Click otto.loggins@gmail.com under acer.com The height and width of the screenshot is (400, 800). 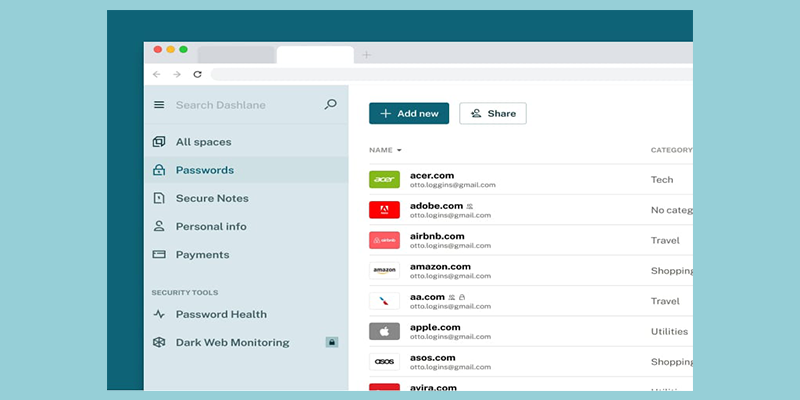click(x=453, y=185)
